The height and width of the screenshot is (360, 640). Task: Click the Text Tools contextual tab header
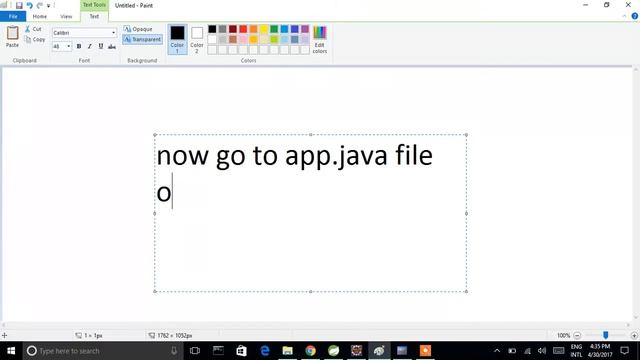(94, 5)
